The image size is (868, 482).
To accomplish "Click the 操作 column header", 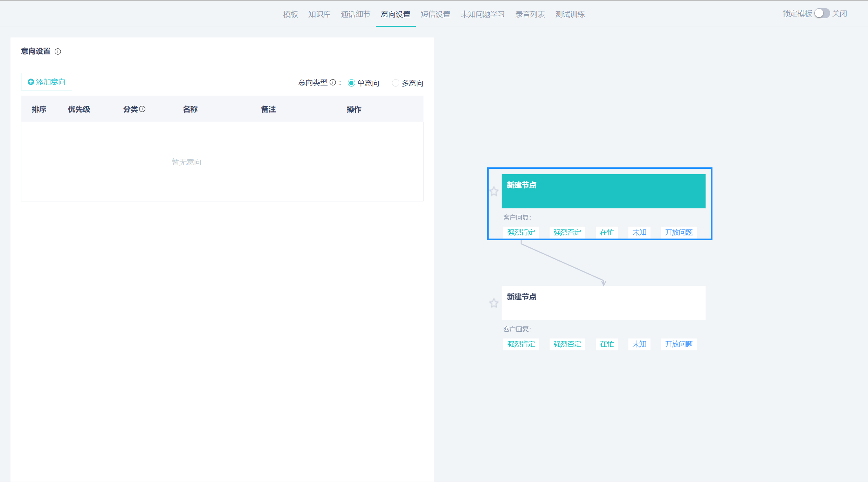I will coord(354,109).
